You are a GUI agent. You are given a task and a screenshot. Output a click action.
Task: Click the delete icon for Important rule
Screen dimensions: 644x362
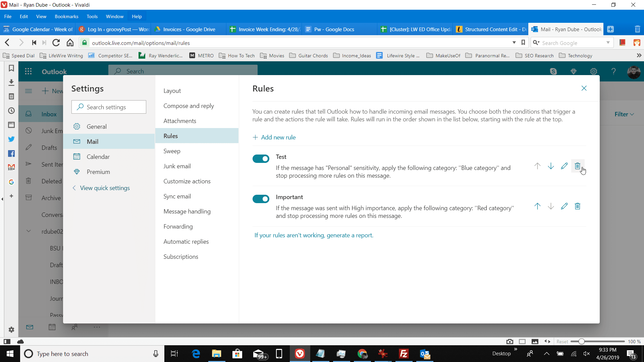[x=578, y=206]
